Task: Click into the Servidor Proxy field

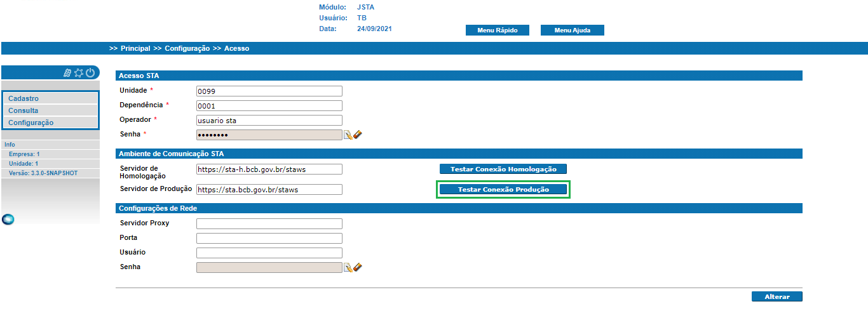Action: 269,223
